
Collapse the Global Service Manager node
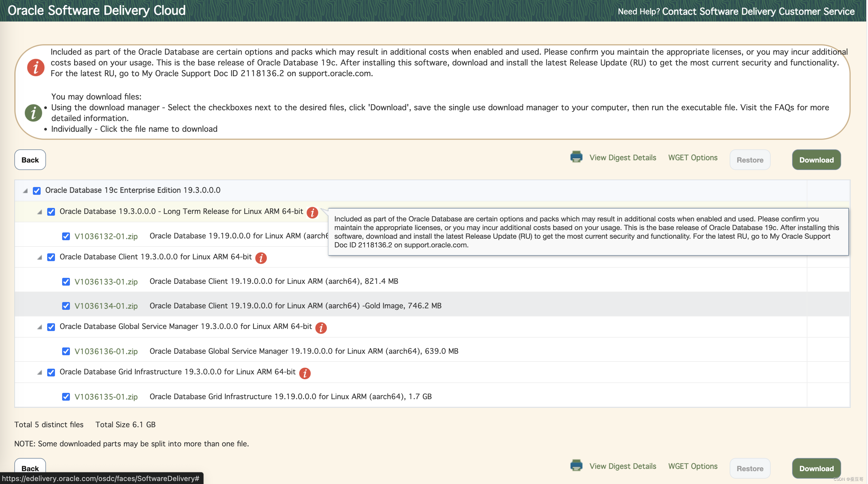tap(39, 327)
